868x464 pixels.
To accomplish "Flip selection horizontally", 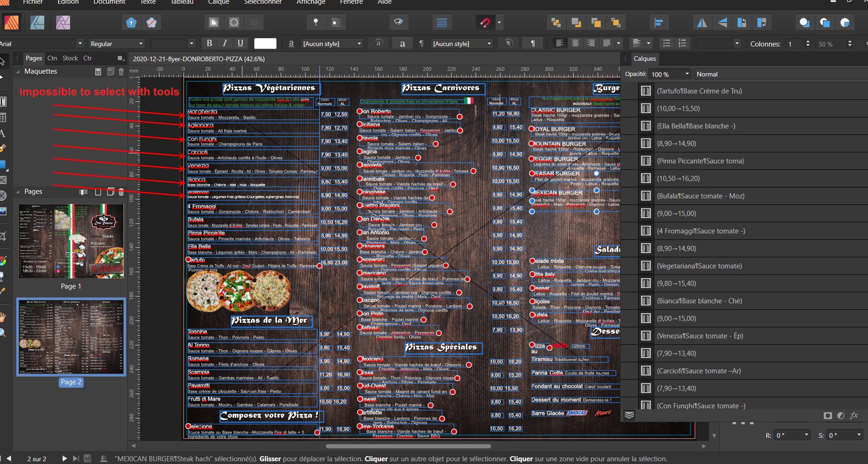I will [x=702, y=22].
